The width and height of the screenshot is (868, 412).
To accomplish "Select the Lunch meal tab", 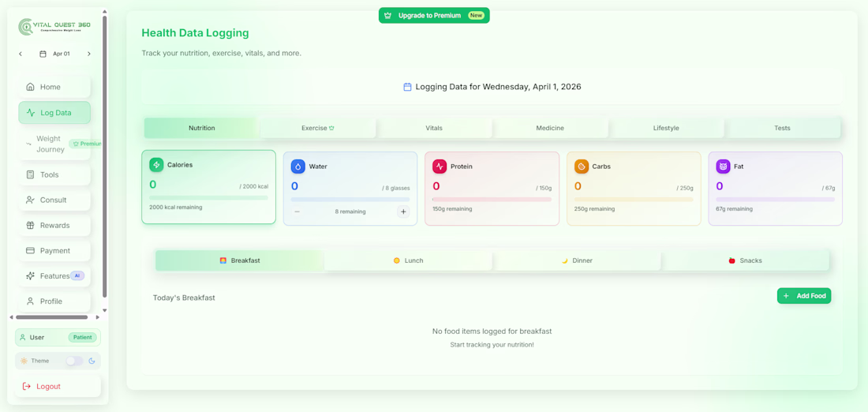I will (x=408, y=260).
